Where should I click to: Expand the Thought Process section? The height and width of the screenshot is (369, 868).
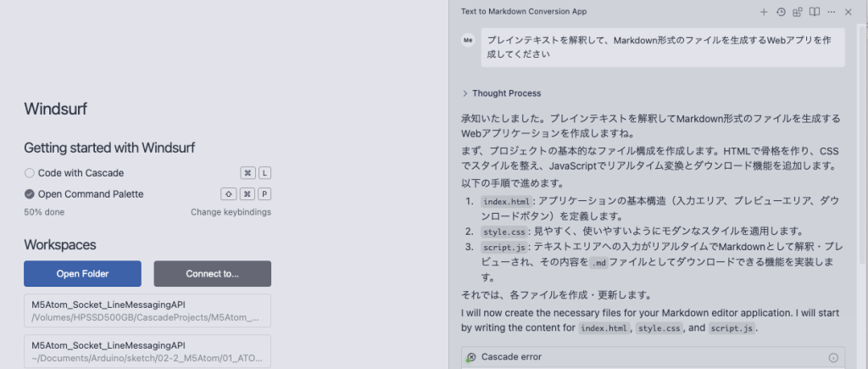click(502, 93)
